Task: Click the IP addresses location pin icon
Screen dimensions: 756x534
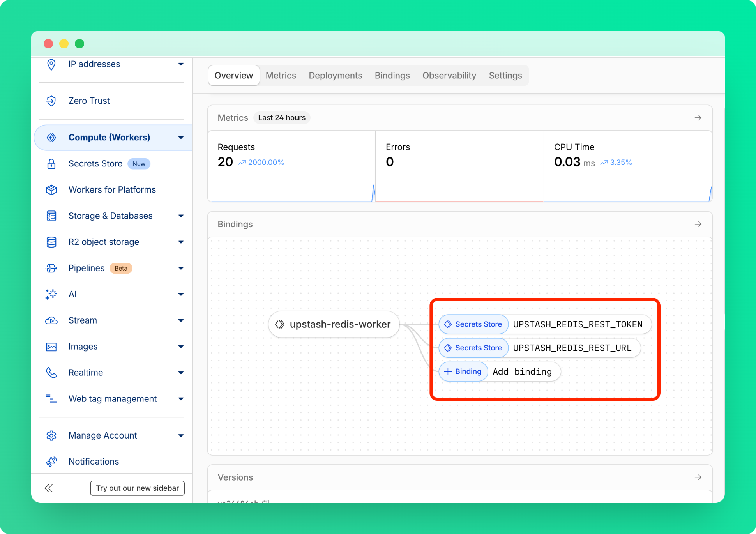Action: [x=51, y=64]
